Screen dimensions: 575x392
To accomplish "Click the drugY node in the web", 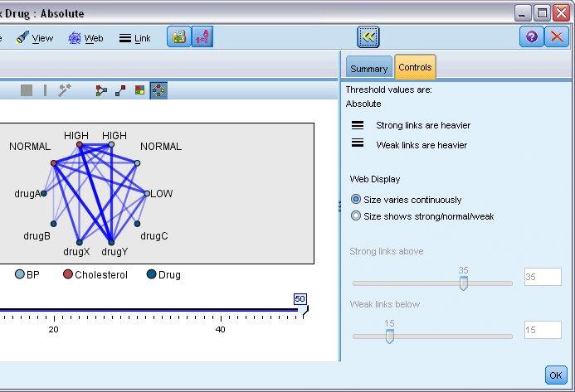I will (111, 242).
